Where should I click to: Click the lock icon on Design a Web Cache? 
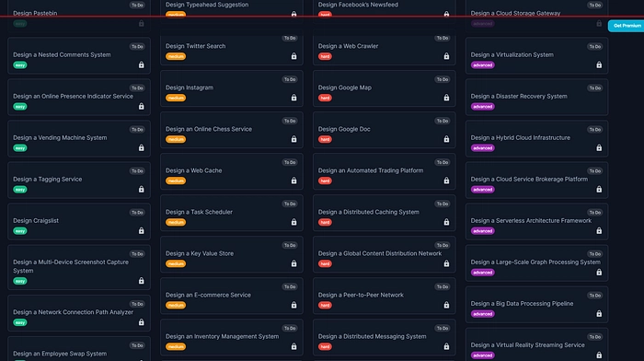293,180
